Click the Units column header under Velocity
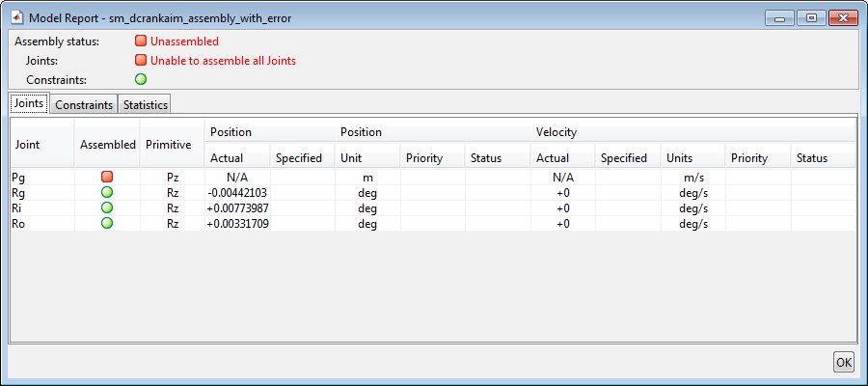 (x=692, y=158)
